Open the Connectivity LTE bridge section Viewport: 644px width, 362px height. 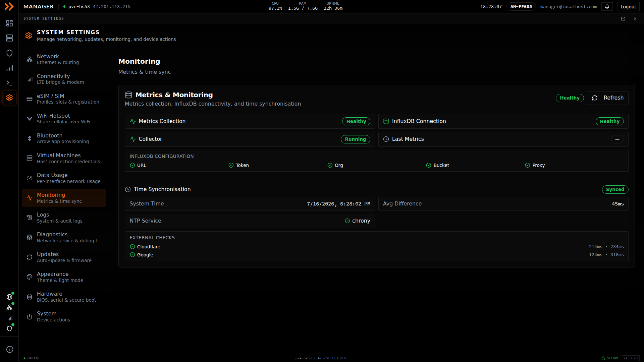pyautogui.click(x=64, y=79)
